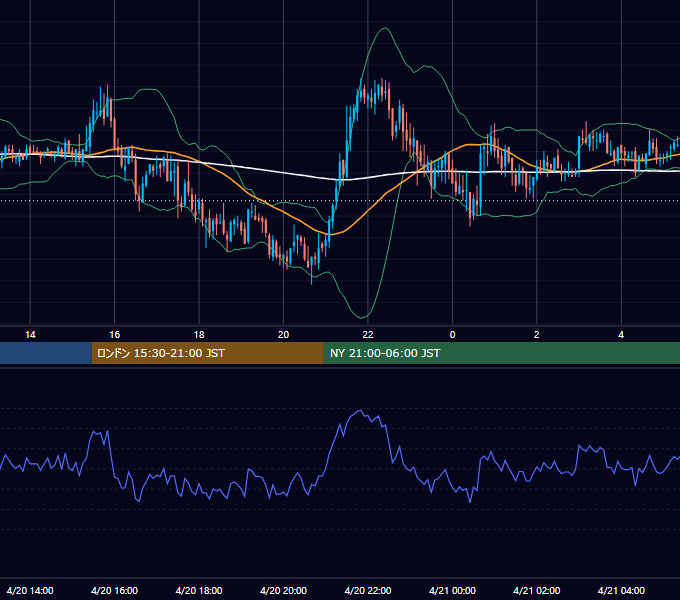Click the 4/20 20:00 date label
680x600 pixels.
283,590
